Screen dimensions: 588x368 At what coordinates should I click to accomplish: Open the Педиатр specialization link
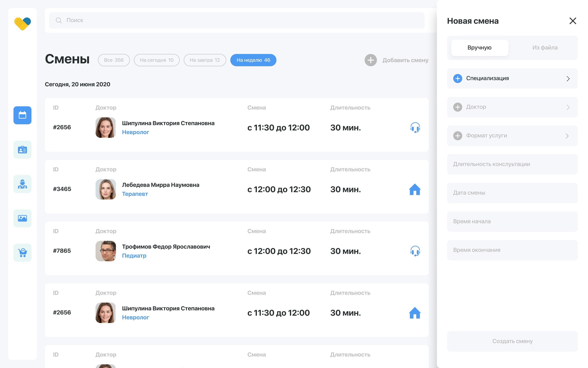(134, 256)
